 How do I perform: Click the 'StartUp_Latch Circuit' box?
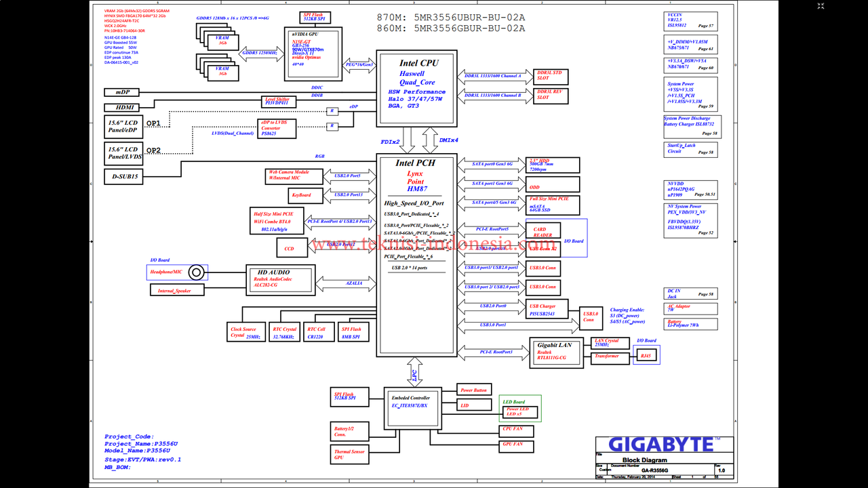coord(691,149)
